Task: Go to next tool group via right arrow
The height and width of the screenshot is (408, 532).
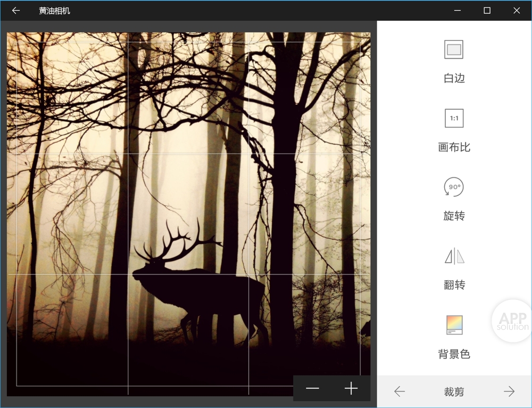Action: [x=509, y=391]
